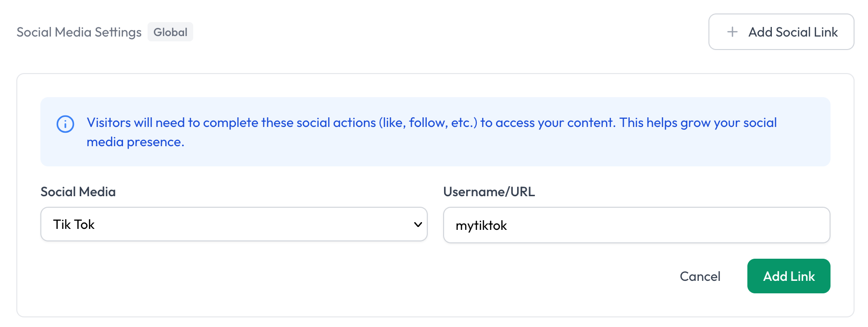Click the Username/URL field label

pos(489,192)
